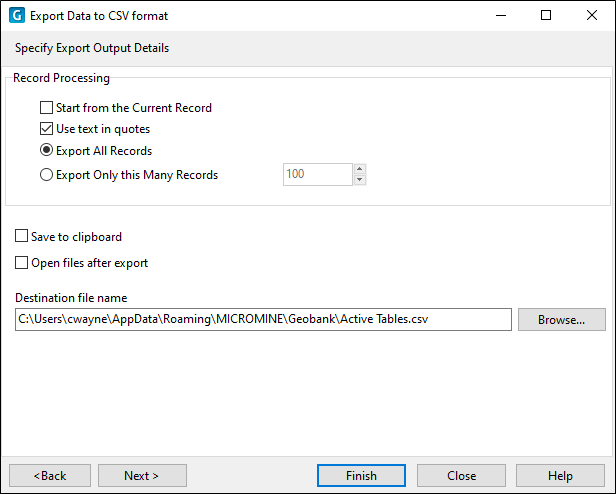Close the dialog with title bar X
The width and height of the screenshot is (616, 494).
point(592,16)
